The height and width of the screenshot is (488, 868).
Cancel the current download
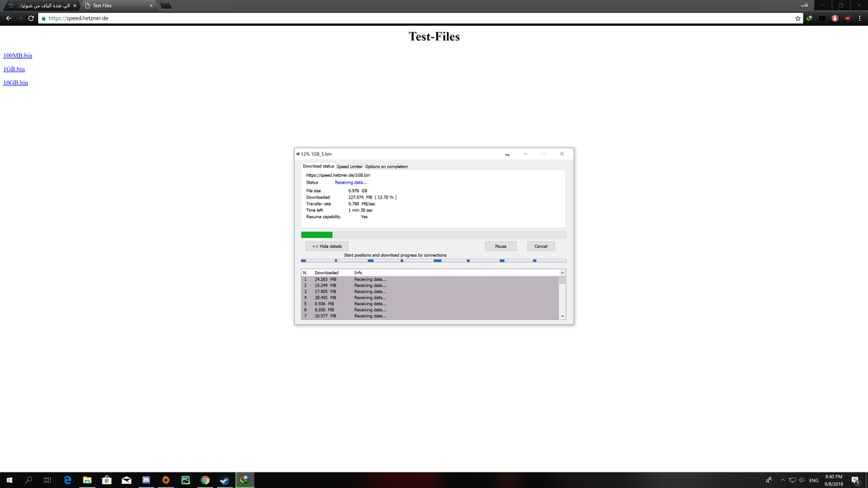click(x=540, y=246)
